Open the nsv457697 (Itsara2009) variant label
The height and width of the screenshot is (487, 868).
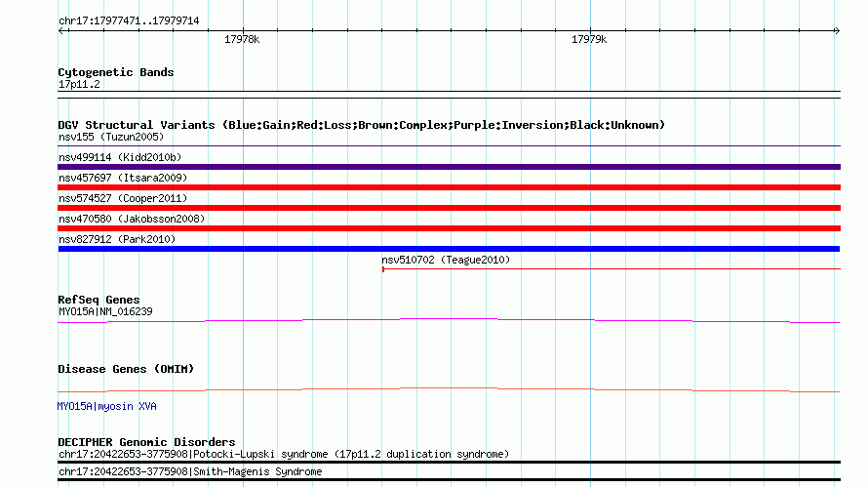point(123,178)
